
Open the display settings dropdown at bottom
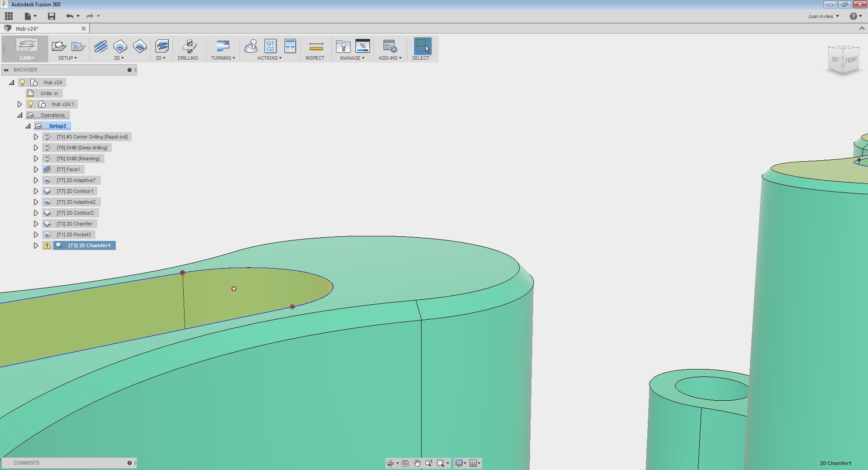460,463
